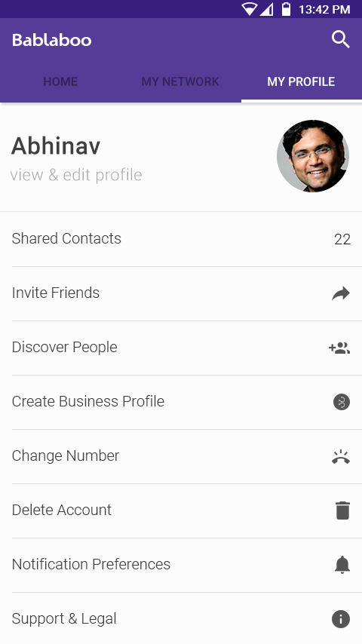
Task: Open Create Business Profile option
Action: pos(181,402)
